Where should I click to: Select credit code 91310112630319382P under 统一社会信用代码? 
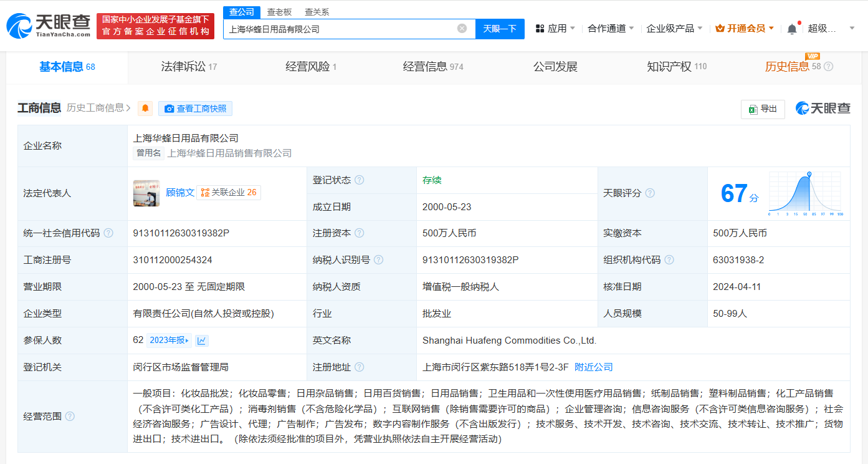coord(181,233)
